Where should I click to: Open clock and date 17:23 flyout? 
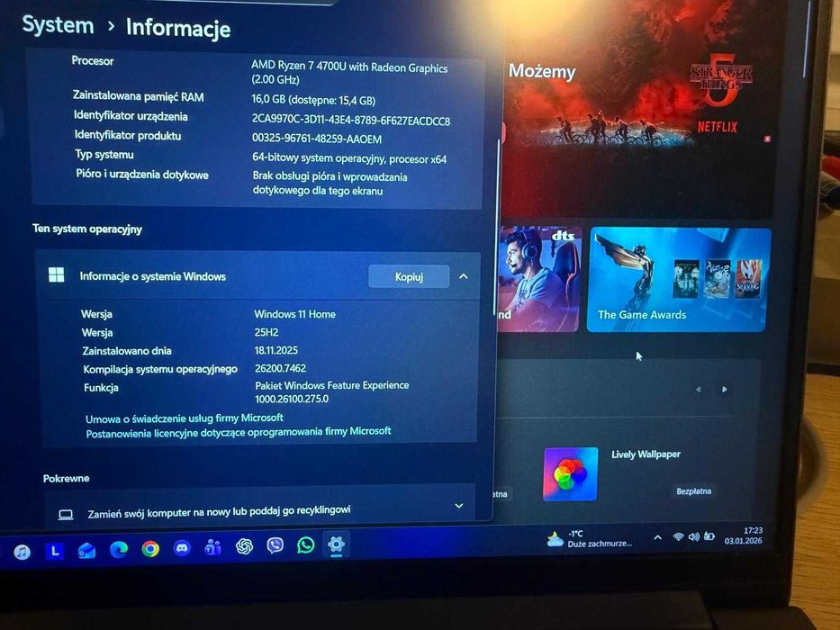click(744, 535)
